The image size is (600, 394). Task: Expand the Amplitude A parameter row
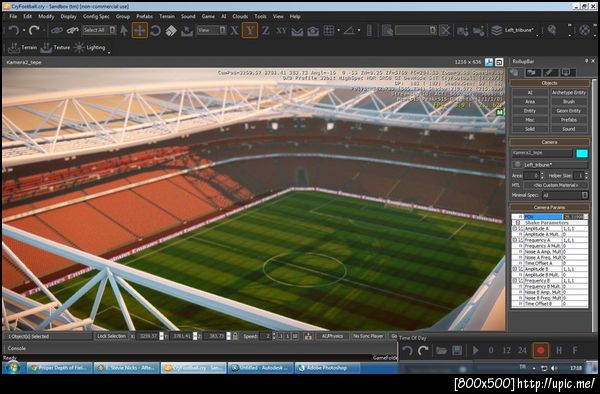[x=515, y=228]
